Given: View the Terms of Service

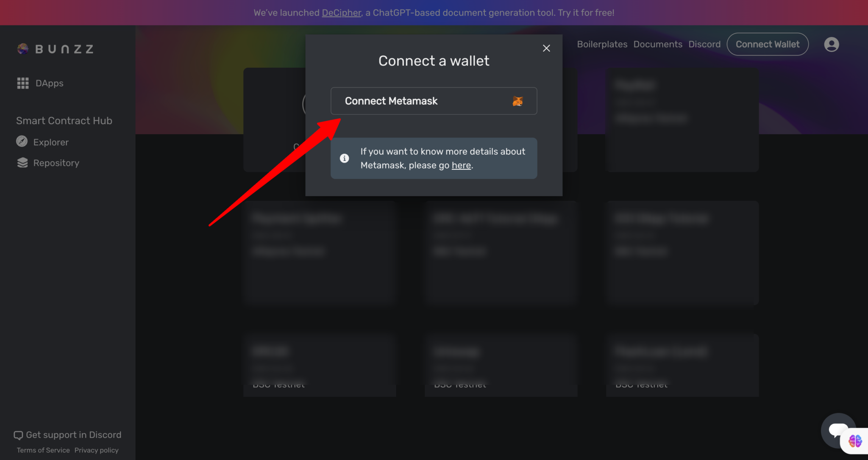Looking at the screenshot, I should 42,450.
